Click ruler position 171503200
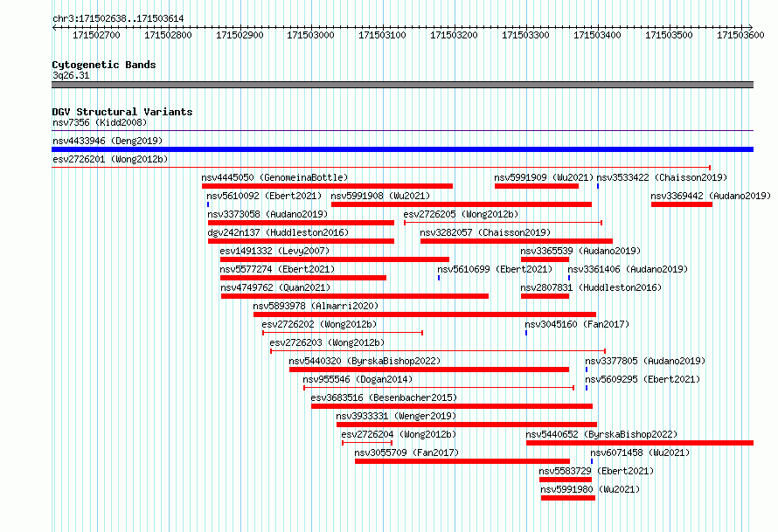This screenshot has width=778, height=532. click(x=454, y=35)
